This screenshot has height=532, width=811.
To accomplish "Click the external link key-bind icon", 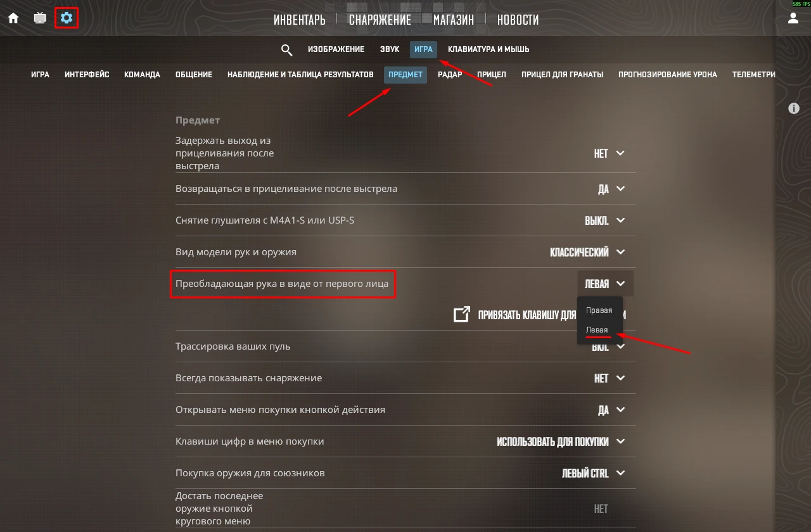I will 462,314.
